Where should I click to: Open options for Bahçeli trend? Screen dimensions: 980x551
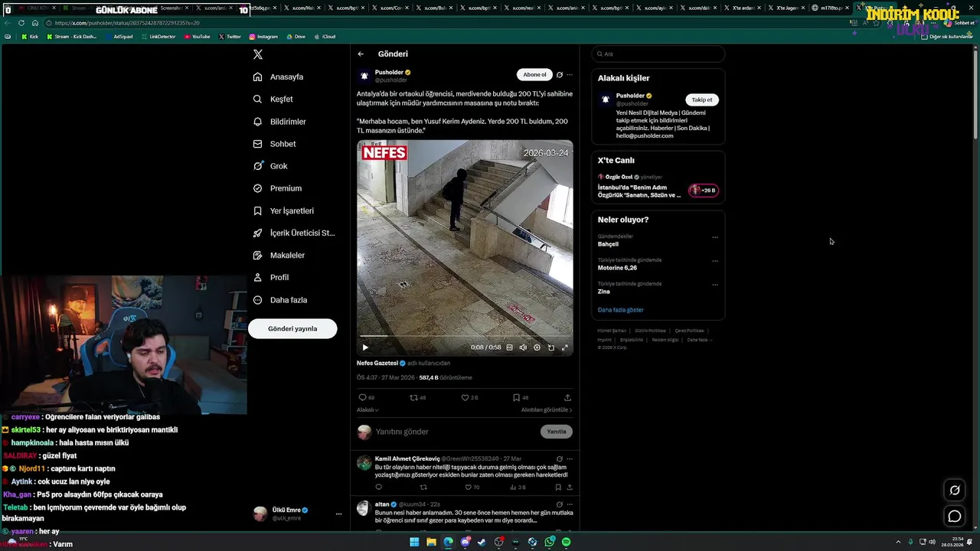[715, 237]
